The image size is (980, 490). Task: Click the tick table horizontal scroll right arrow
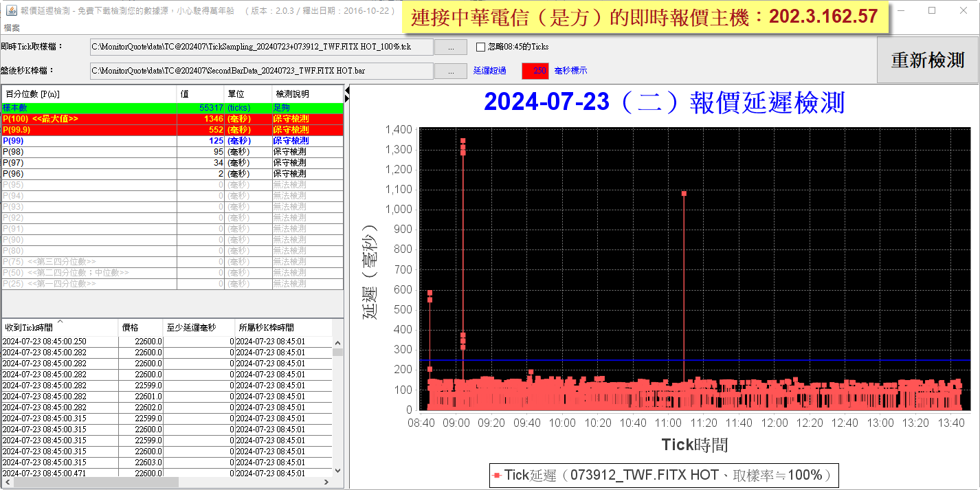pos(327,482)
